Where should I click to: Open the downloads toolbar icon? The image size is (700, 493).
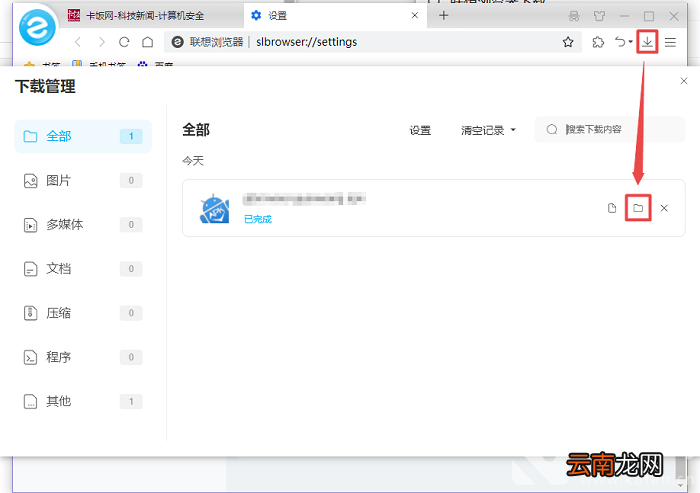coord(647,42)
